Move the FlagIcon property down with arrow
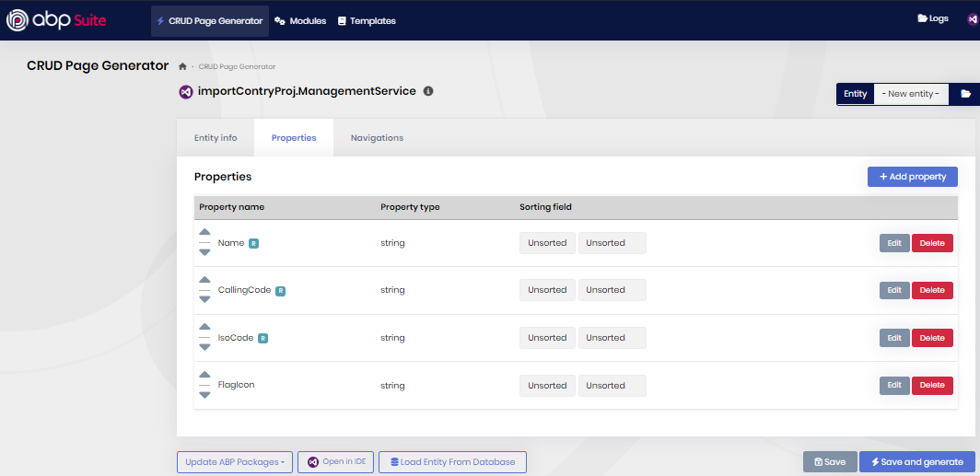 pos(204,395)
